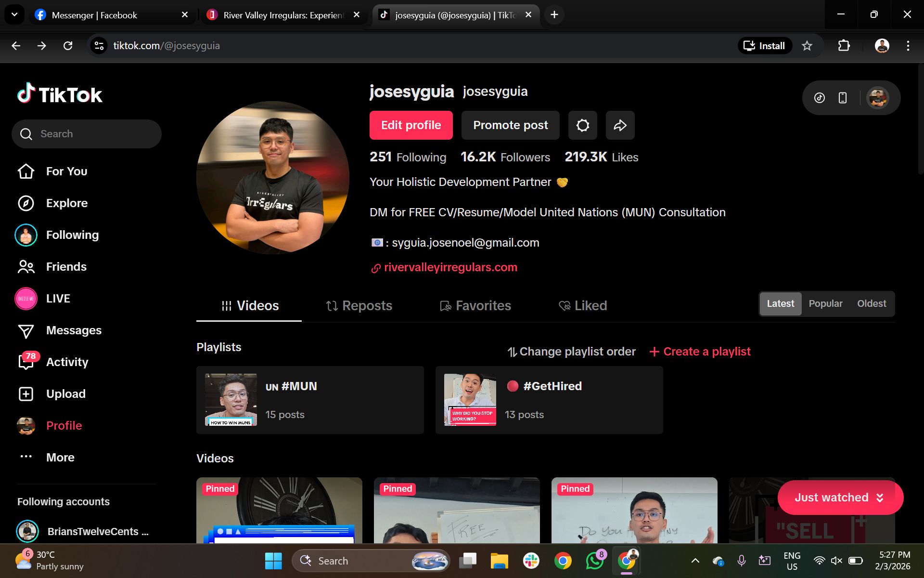Open the Windows Start menu
Viewport: 924px width, 578px height.
point(274,561)
